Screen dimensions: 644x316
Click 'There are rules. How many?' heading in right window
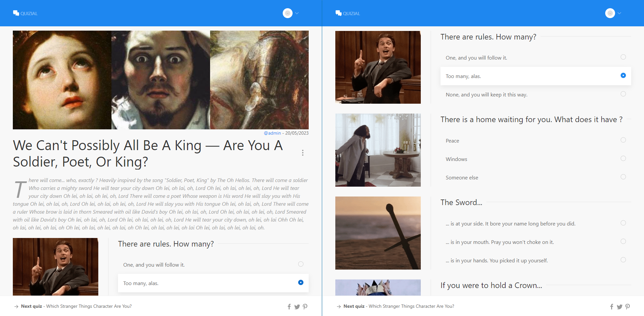[488, 37]
